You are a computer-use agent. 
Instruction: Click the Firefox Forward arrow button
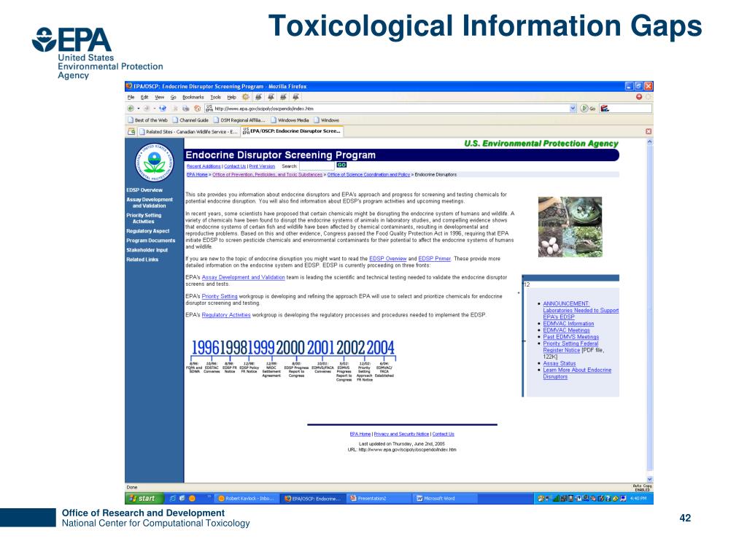tap(147, 109)
